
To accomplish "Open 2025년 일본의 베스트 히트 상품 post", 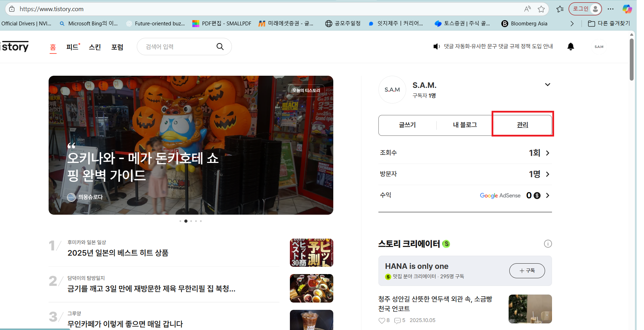I will (x=118, y=253).
